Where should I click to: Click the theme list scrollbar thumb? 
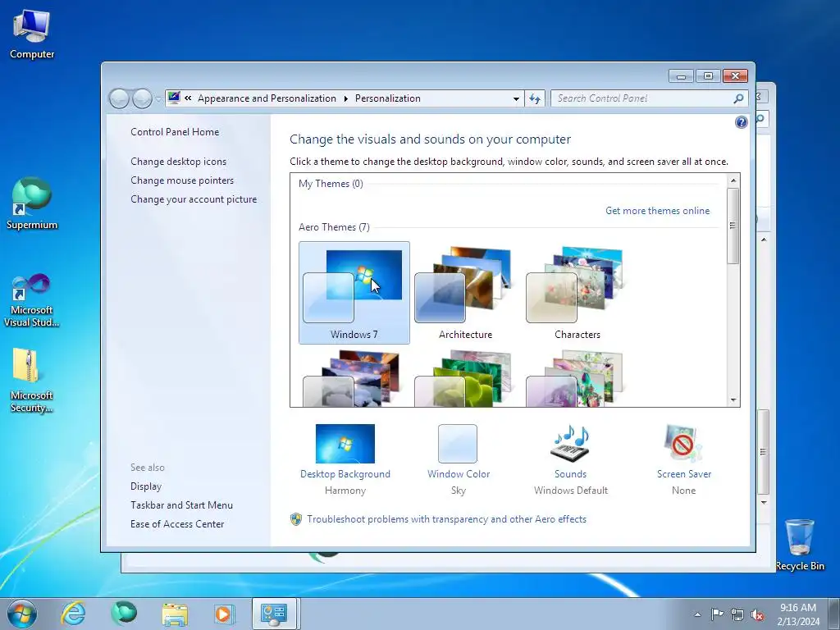733,226
